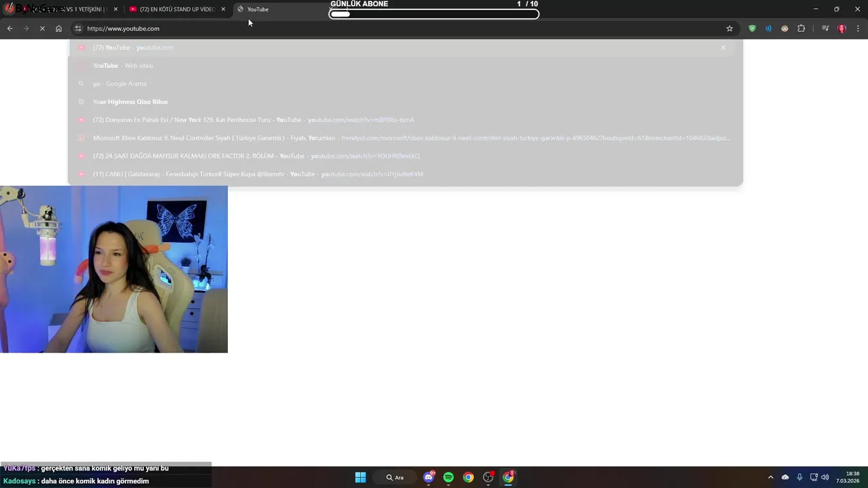This screenshot has width=868, height=488.
Task: Open the green shield extension
Action: (x=752, y=28)
